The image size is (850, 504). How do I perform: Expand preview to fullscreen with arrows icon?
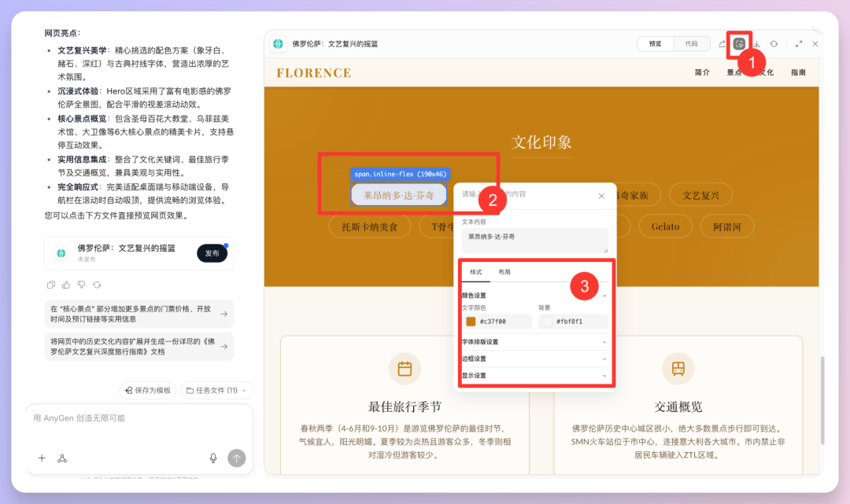[x=800, y=44]
